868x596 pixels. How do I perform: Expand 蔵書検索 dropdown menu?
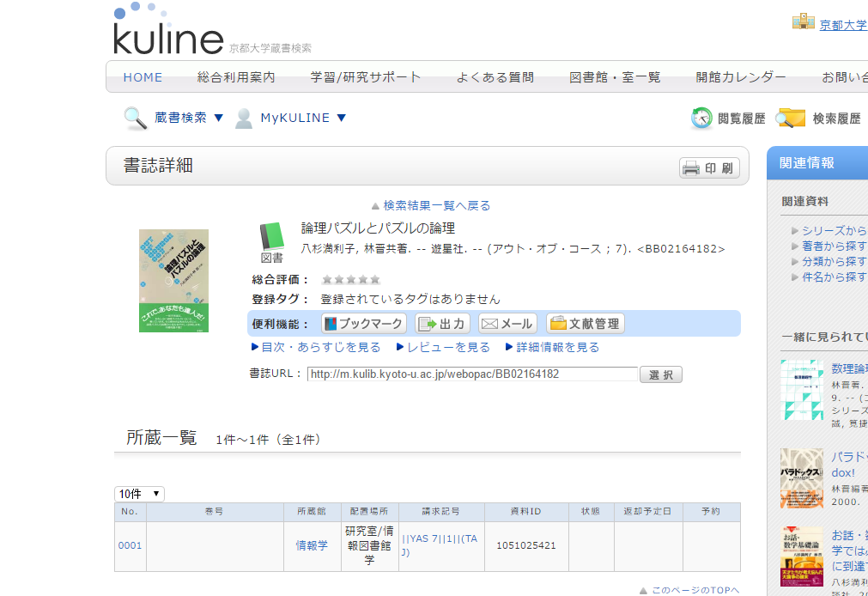pyautogui.click(x=218, y=119)
